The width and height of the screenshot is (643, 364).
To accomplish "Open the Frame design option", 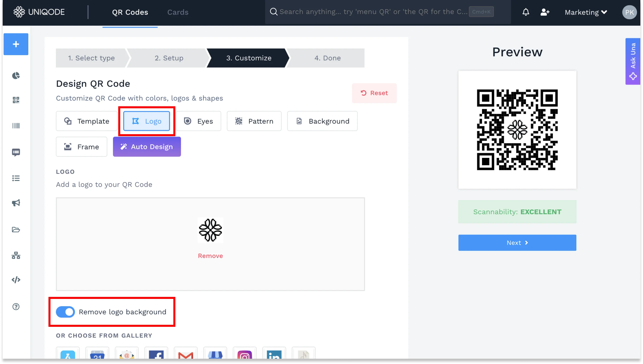I will (x=81, y=147).
